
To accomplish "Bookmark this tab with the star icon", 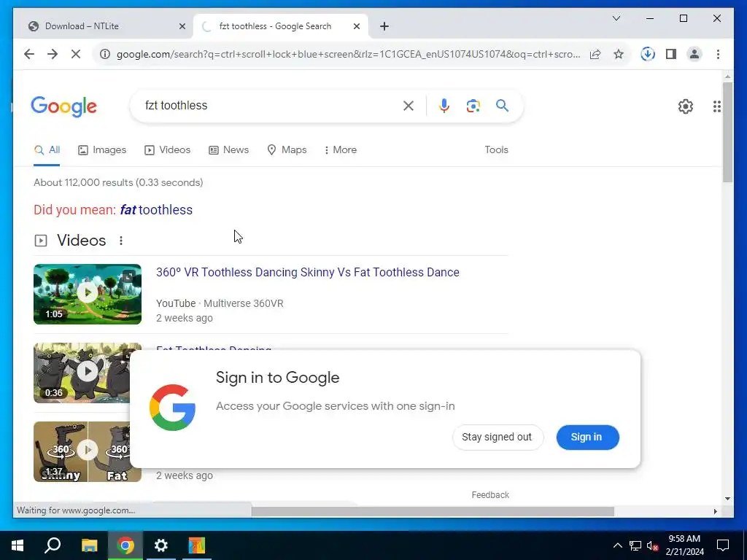I will pos(619,54).
